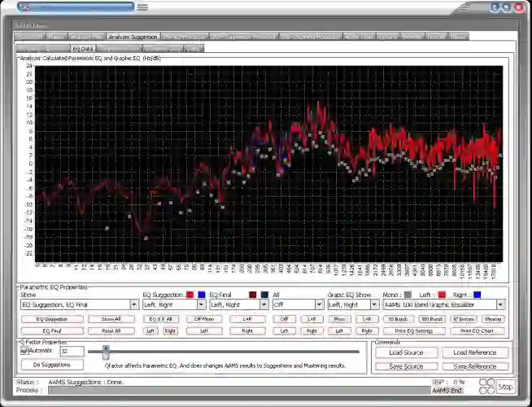Click the Mono button under Graphic EQ Show
The image size is (532, 407).
(339, 319)
